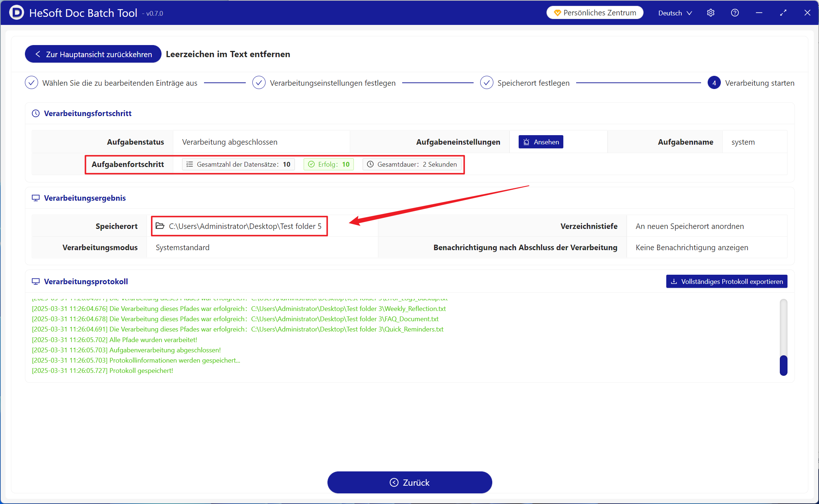Screen dimensions: 819x504
Task: Open the help question mark icon
Action: click(735, 13)
